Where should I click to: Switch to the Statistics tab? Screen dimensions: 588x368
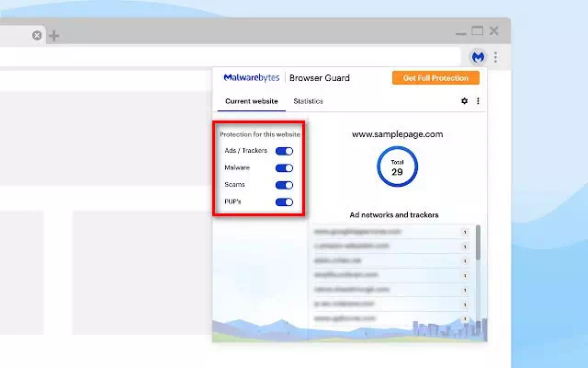coord(308,101)
